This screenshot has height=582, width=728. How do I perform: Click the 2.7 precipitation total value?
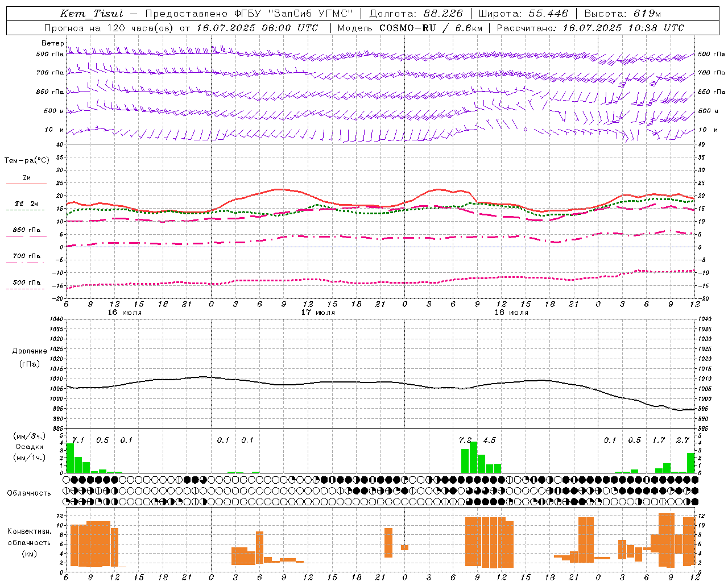pos(682,440)
